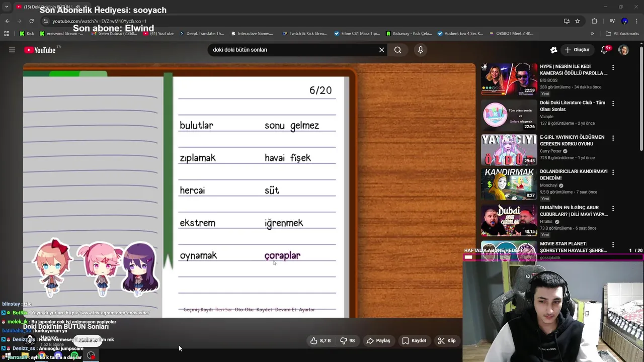Open the DeepL Translate bookmark

(x=201, y=34)
